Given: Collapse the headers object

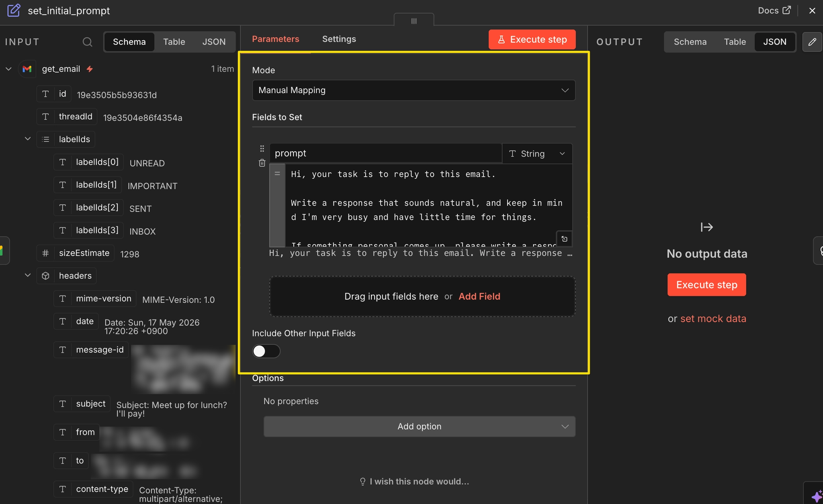Looking at the screenshot, I should (x=28, y=275).
